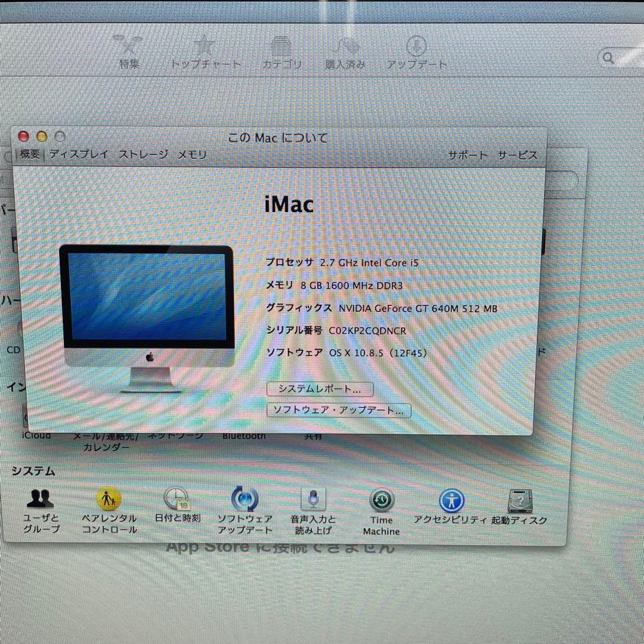Select the カテゴリ icon in App Store toolbar
644x644 pixels.
(x=281, y=51)
